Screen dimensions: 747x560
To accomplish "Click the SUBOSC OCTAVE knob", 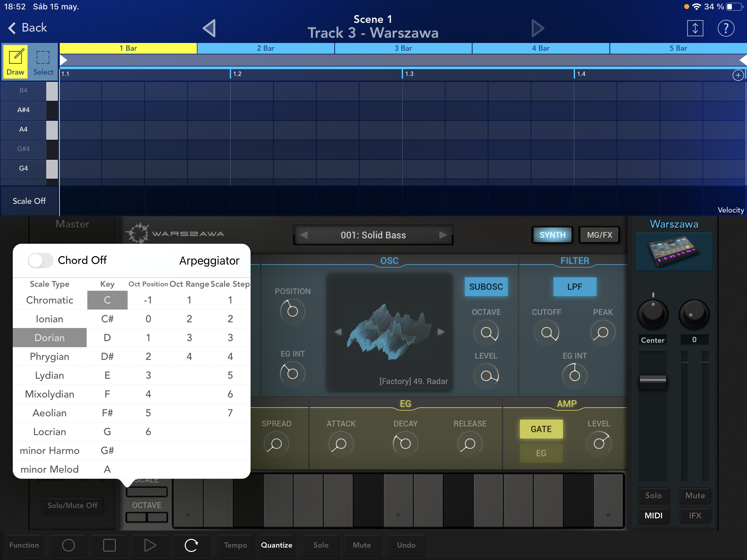I will click(x=486, y=332).
